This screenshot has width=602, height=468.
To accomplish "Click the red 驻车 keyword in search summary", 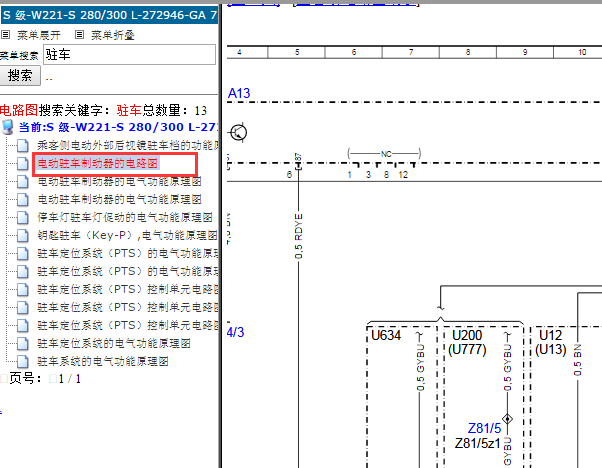I will [x=129, y=111].
